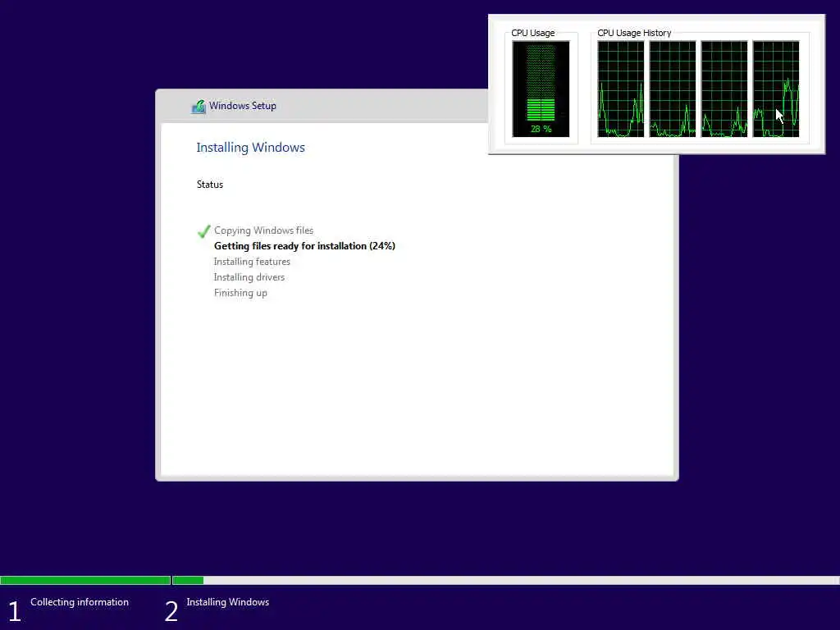Screen dimensions: 840x630
Task: Click the Windows Setup title icon
Action: click(199, 107)
